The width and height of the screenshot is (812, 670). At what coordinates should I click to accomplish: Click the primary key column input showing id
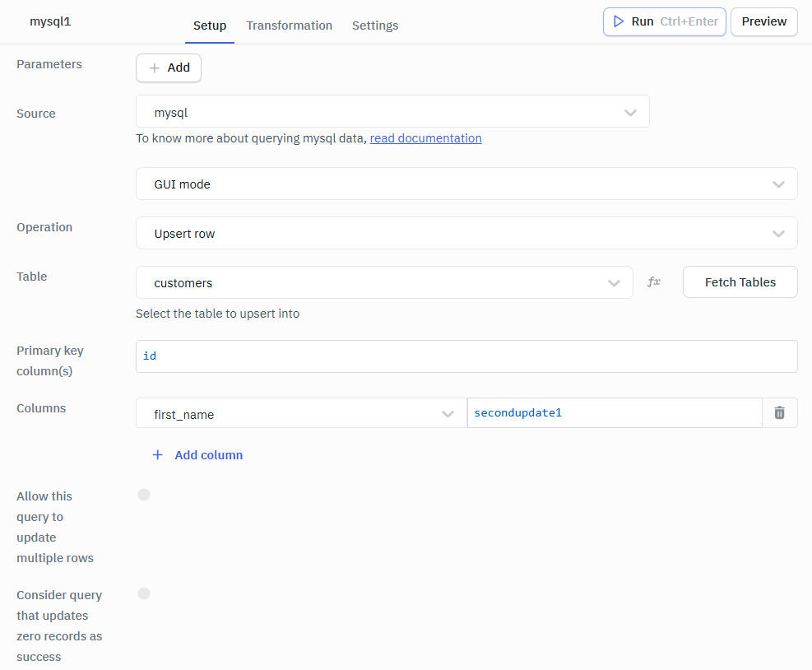click(466, 356)
